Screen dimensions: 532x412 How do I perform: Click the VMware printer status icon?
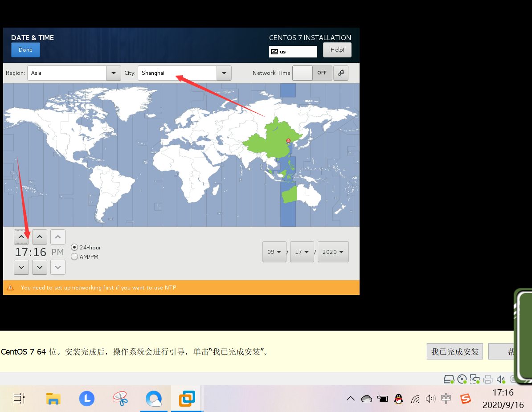[x=487, y=379]
